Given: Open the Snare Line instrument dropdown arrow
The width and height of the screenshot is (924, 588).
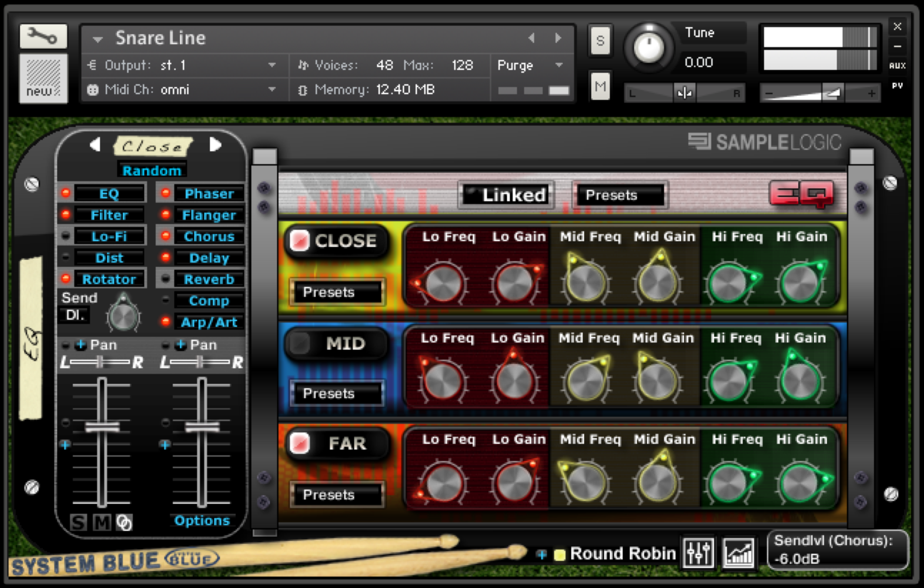Looking at the screenshot, I should [97, 39].
